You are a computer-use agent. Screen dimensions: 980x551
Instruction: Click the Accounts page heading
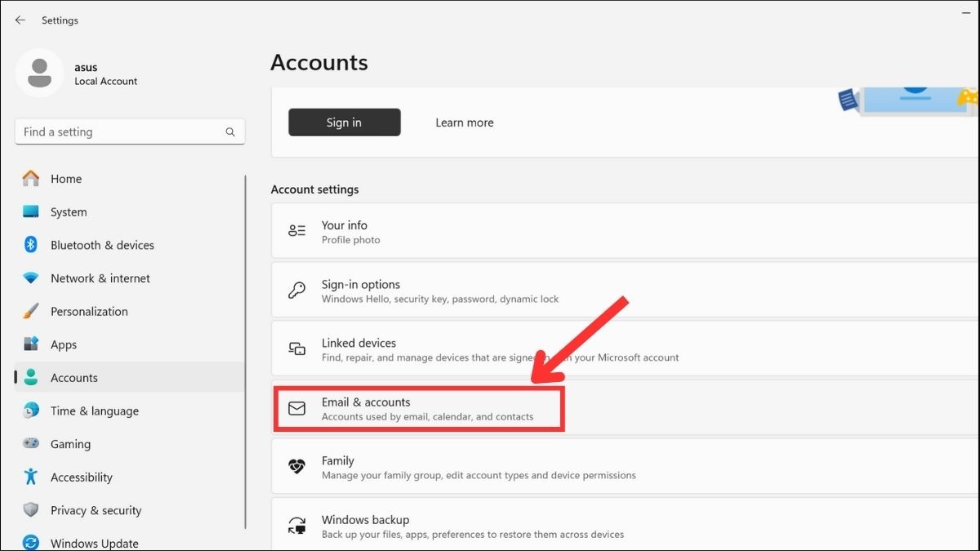point(319,63)
